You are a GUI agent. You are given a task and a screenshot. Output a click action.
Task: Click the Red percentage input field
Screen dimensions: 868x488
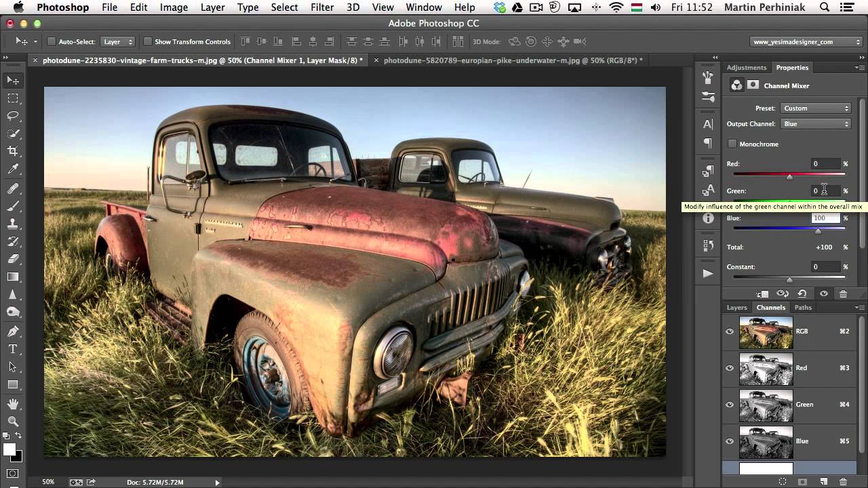[825, 164]
